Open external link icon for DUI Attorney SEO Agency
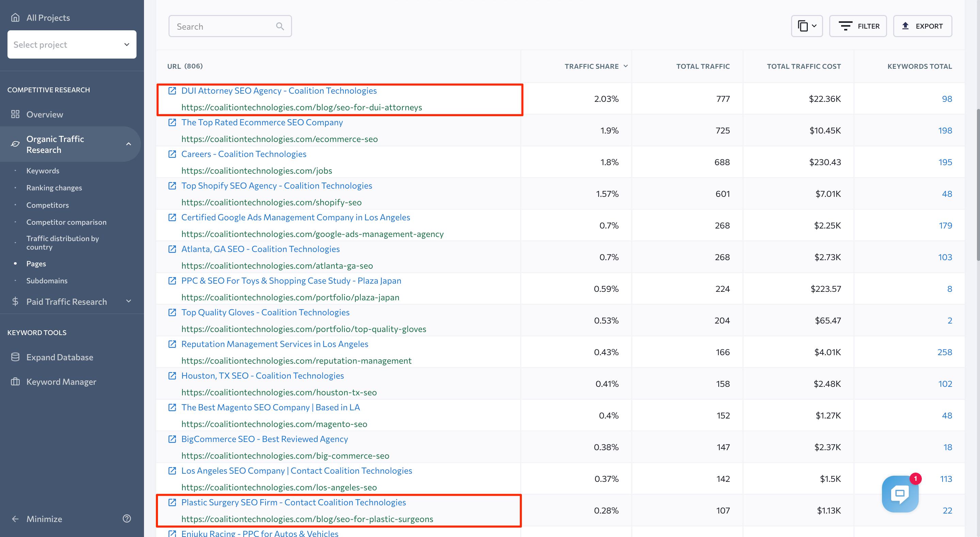The height and width of the screenshot is (537, 980). 172,91
